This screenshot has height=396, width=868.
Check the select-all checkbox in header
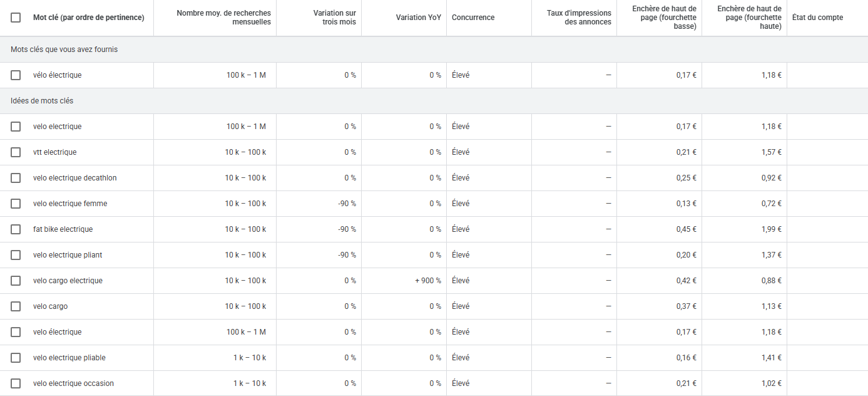pyautogui.click(x=16, y=18)
